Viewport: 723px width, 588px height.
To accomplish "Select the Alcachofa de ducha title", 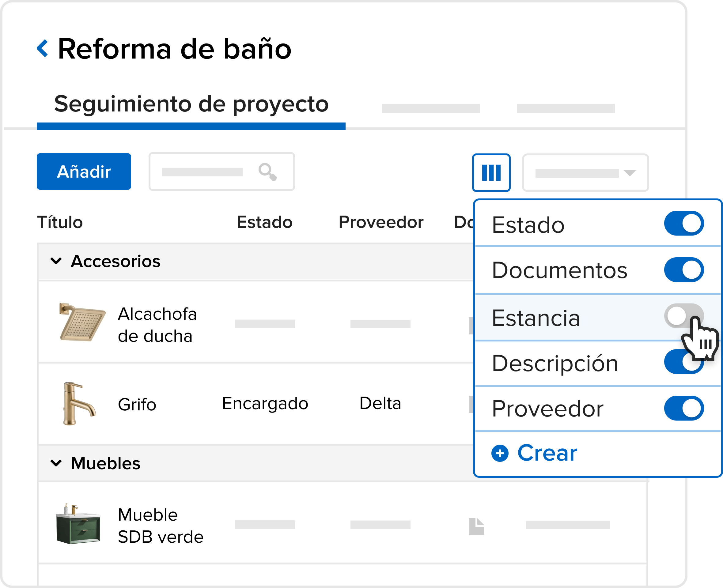I will coord(157,325).
